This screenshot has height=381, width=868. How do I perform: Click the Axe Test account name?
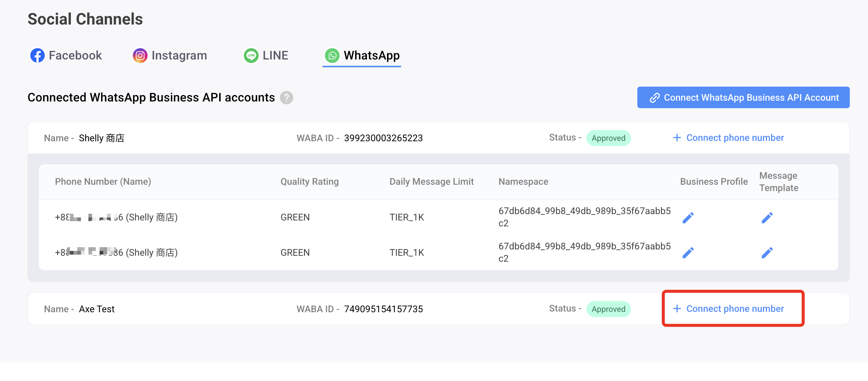[97, 309]
